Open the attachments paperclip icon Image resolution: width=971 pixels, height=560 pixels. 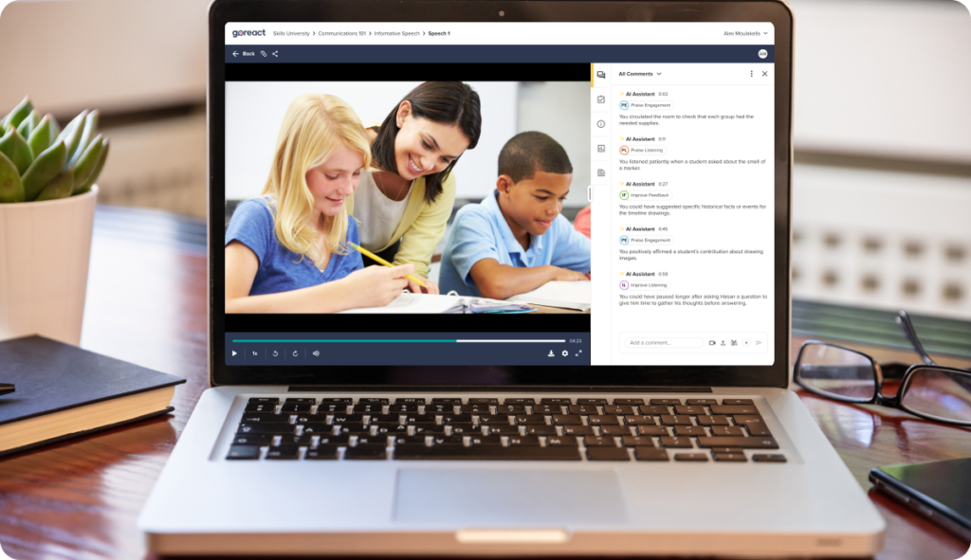[264, 53]
